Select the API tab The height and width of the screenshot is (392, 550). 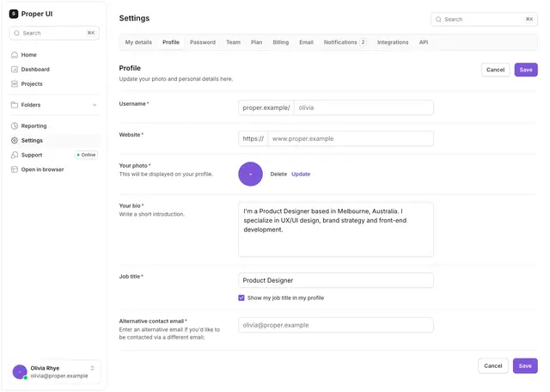(x=424, y=42)
